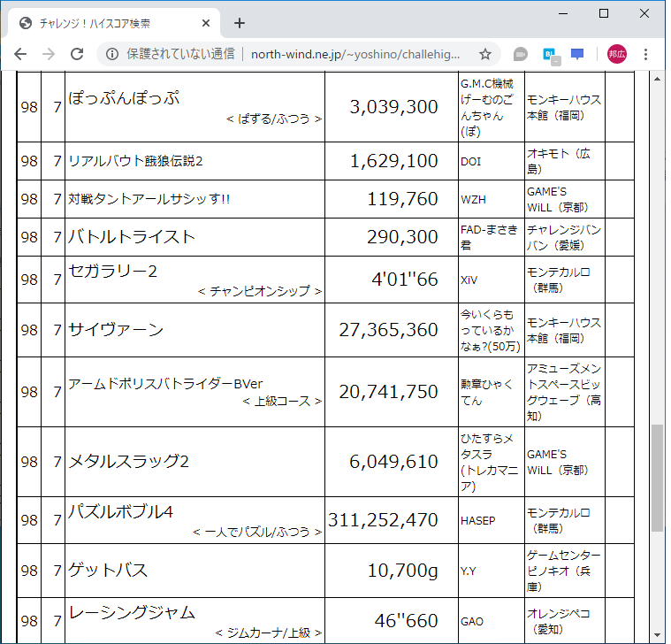This screenshot has width=671, height=644.
Task: Select the weight 10,700g
Action: tap(403, 571)
